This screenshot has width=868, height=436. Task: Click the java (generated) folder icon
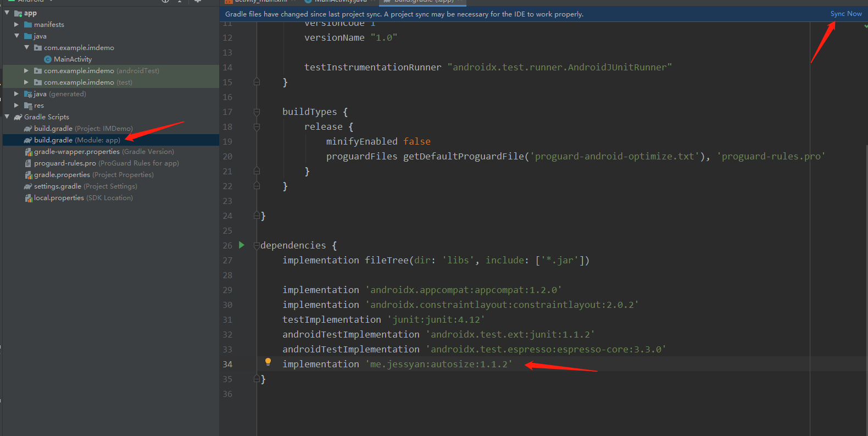click(x=28, y=94)
